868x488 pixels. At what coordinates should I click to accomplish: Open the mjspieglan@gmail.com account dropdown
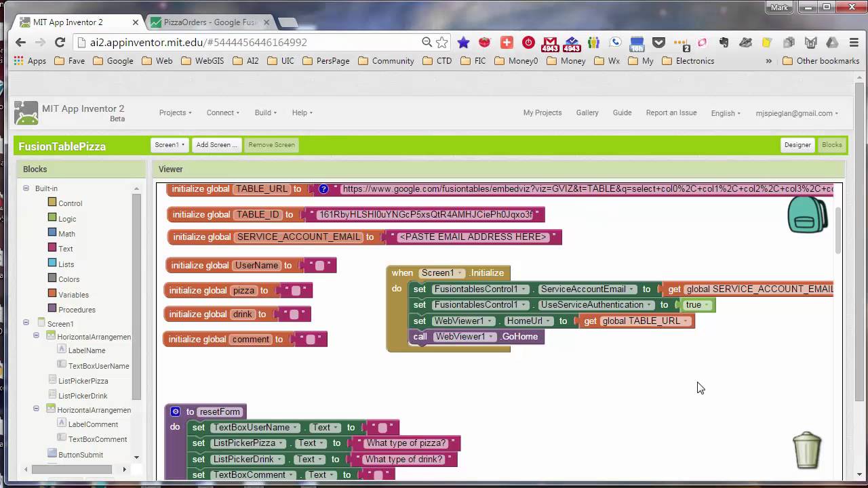(797, 113)
